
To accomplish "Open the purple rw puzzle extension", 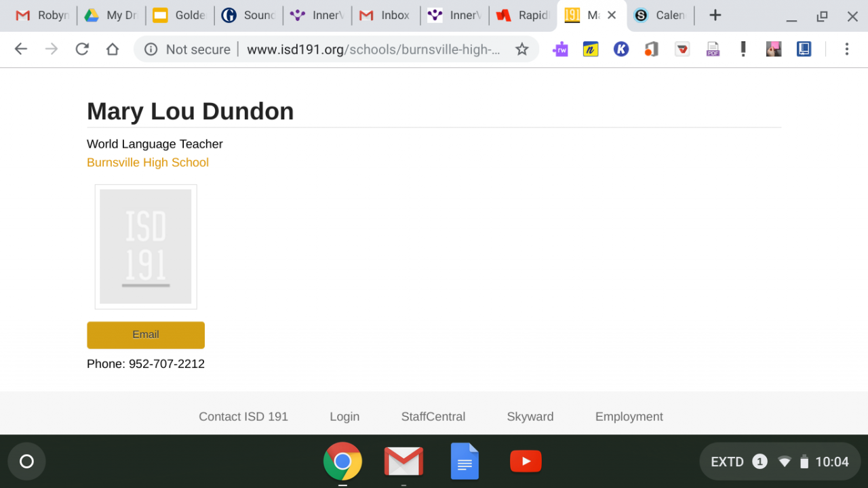I will [560, 49].
